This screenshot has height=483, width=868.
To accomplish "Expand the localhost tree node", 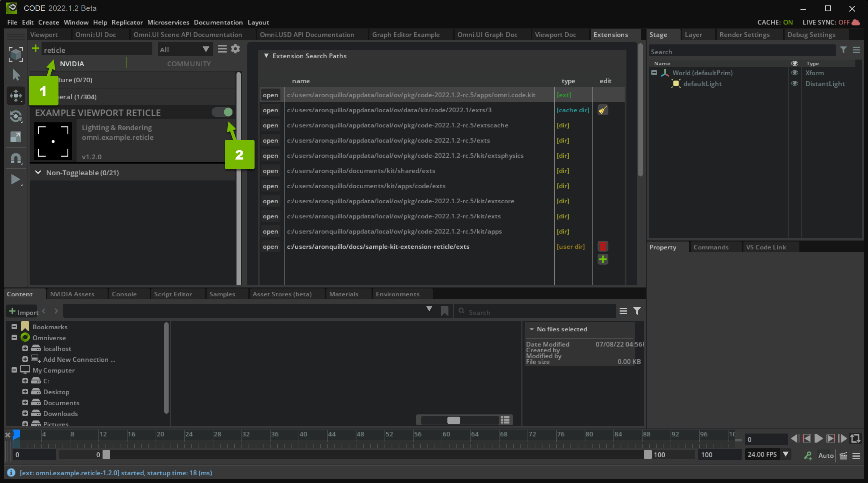I will pos(25,348).
